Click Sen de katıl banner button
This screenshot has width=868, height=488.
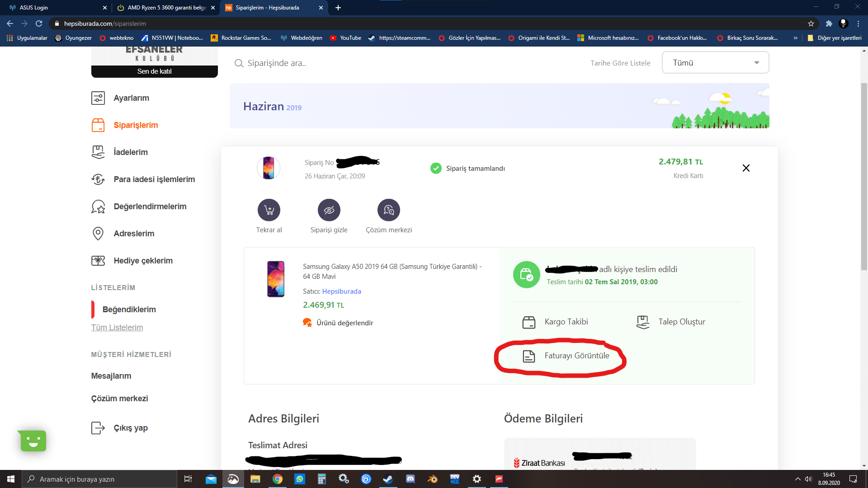pos(154,71)
